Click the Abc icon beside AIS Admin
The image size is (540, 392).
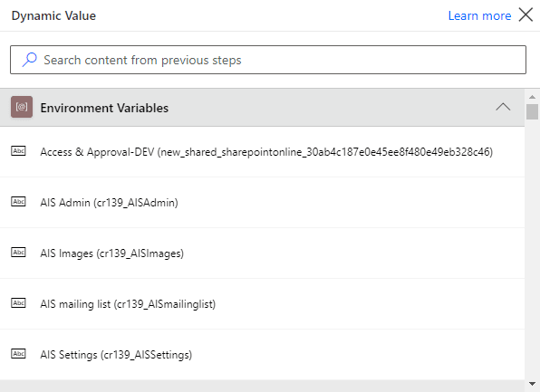coord(18,202)
